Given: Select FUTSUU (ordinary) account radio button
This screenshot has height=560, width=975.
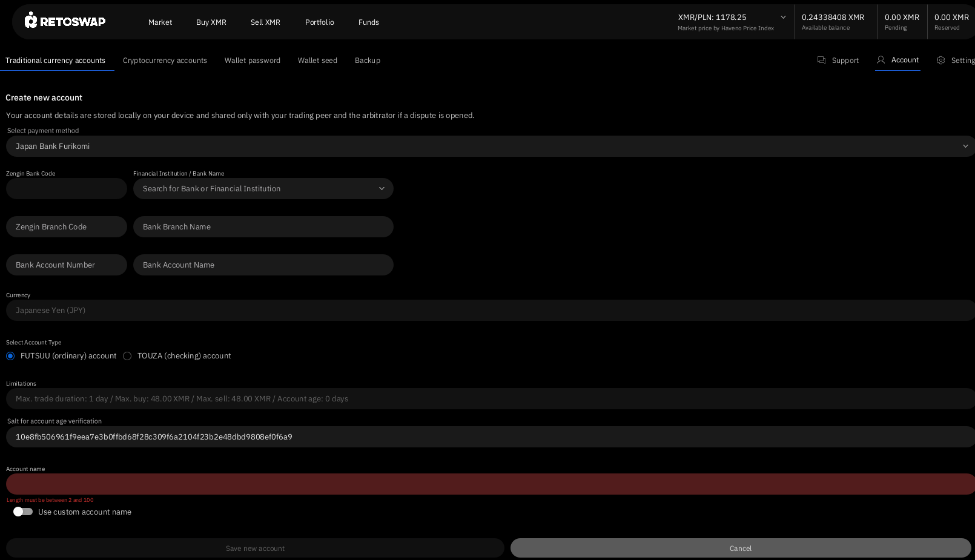Looking at the screenshot, I should point(10,356).
